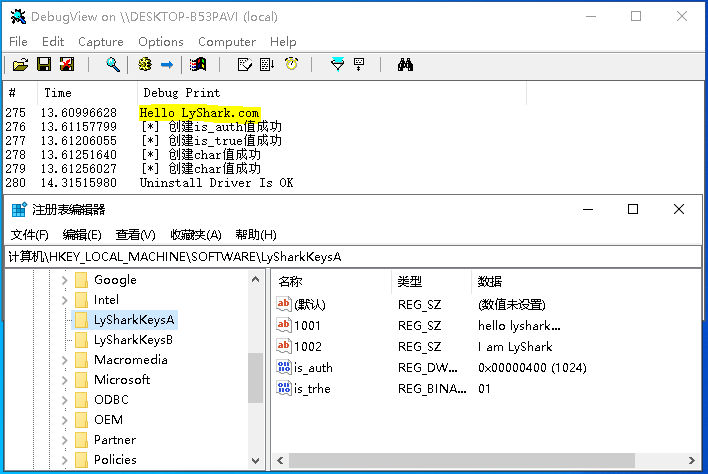Viewport: 708px width, 474px height.
Task: Toggle the Capture magnifying glass icon
Action: click(x=114, y=65)
